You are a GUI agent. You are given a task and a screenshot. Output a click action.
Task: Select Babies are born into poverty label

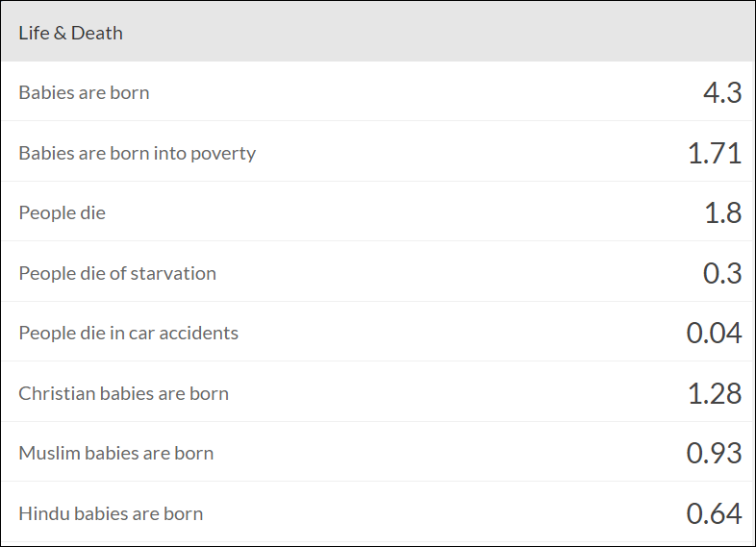tap(137, 153)
